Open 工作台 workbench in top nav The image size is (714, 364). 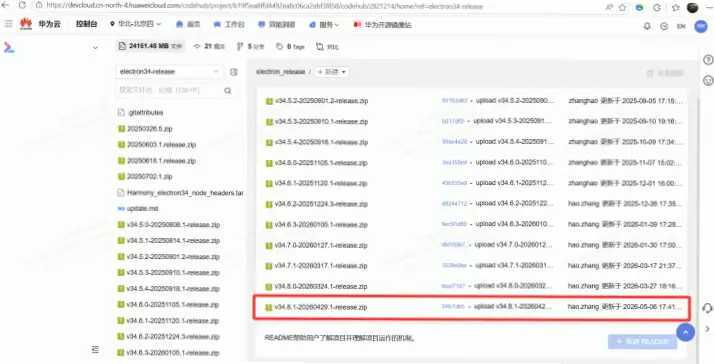coord(229,25)
